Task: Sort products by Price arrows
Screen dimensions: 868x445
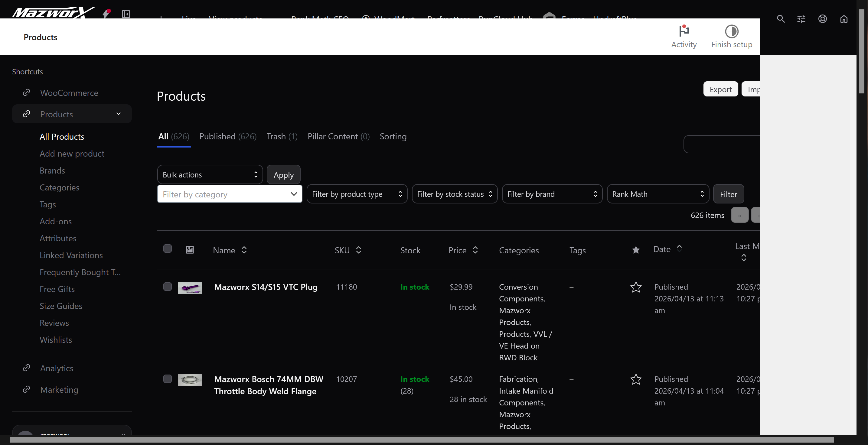Action: click(x=475, y=250)
